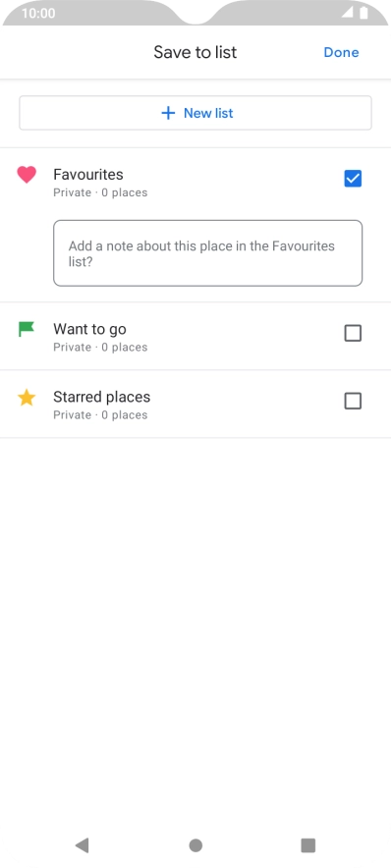The image size is (391, 868).
Task: Select the Favourites list title
Action: click(88, 175)
